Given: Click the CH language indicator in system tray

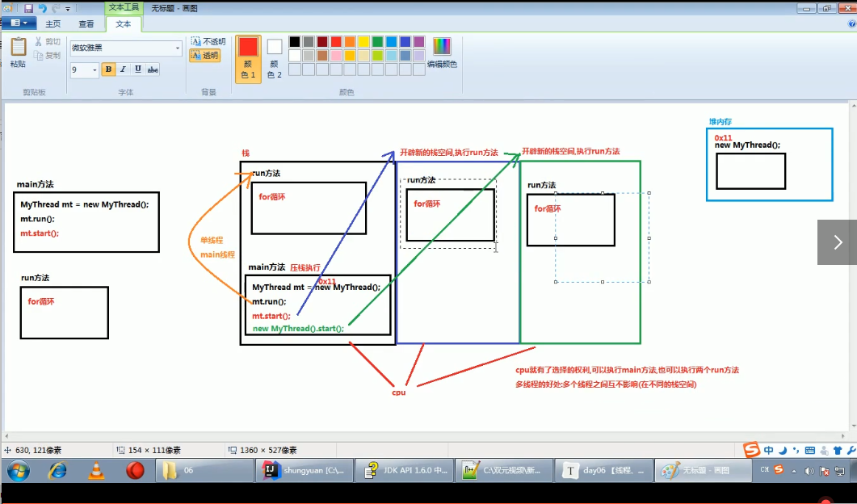Looking at the screenshot, I should coord(765,469).
